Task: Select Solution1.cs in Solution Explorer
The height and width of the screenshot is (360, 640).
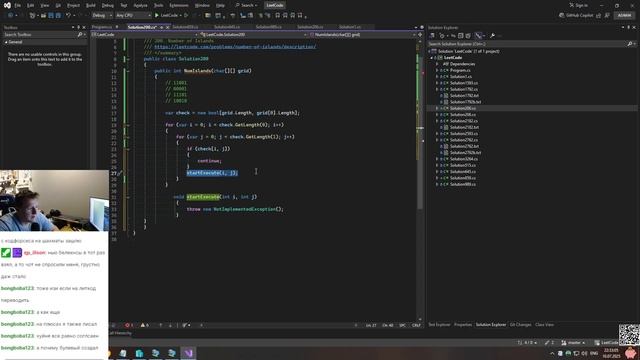Action: click(x=461, y=76)
